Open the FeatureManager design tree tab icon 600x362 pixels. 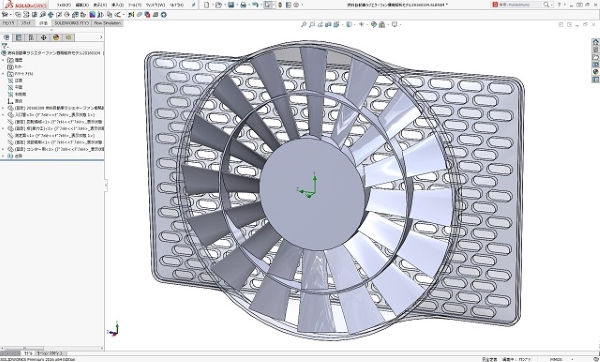[6, 37]
